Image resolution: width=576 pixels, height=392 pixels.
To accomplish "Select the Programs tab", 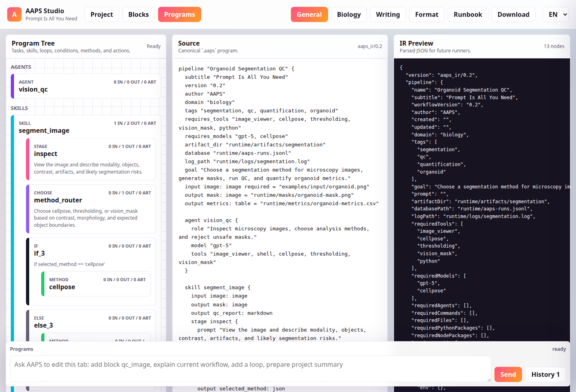I will pyautogui.click(x=180, y=14).
